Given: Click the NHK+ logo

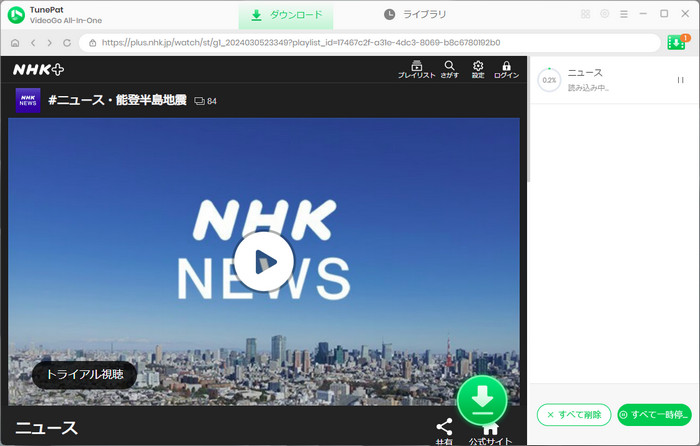Looking at the screenshot, I should 38,70.
